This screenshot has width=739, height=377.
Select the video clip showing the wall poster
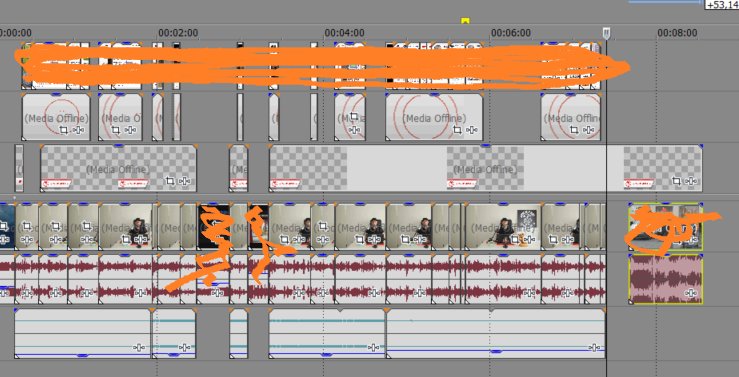click(x=503, y=227)
